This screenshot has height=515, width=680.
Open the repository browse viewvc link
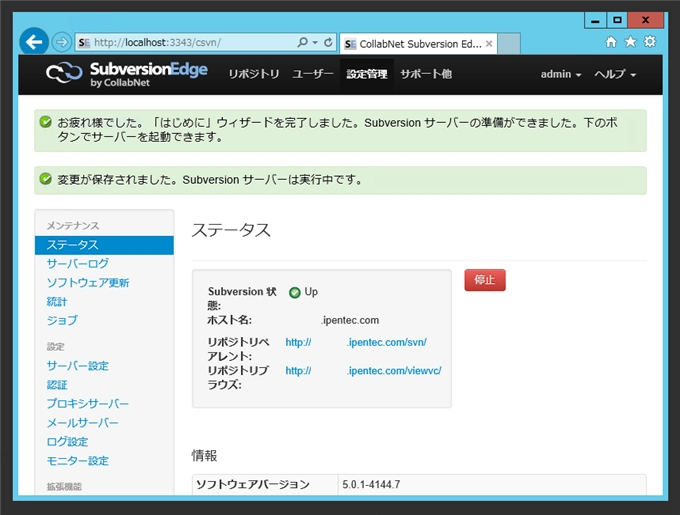(363, 371)
